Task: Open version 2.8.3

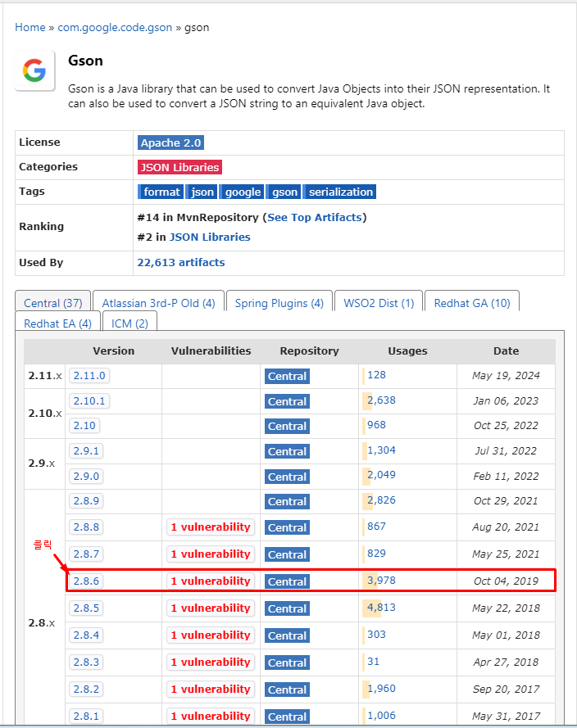Action: pos(86,662)
